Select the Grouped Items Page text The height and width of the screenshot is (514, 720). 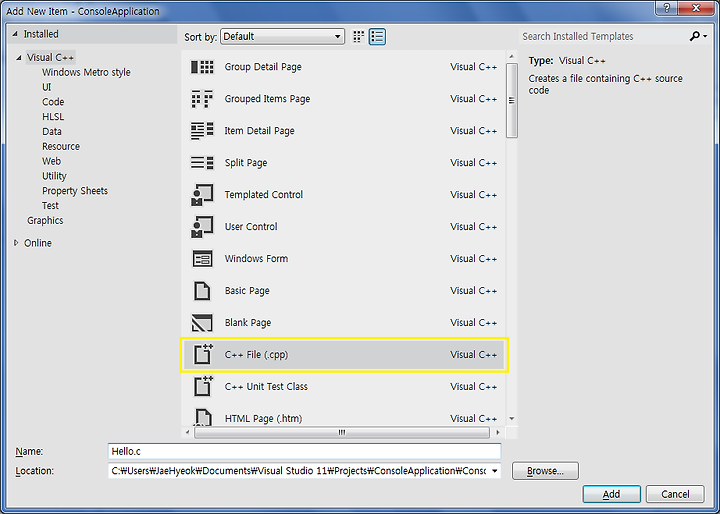point(267,99)
